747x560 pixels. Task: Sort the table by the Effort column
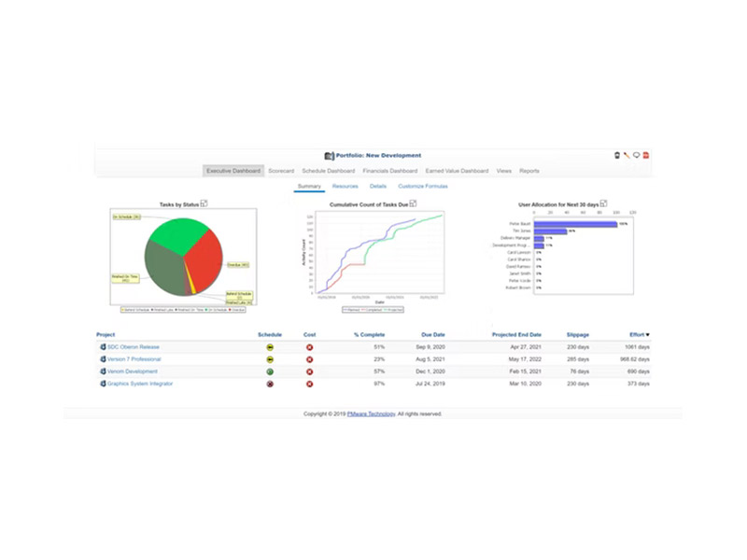[636, 333]
